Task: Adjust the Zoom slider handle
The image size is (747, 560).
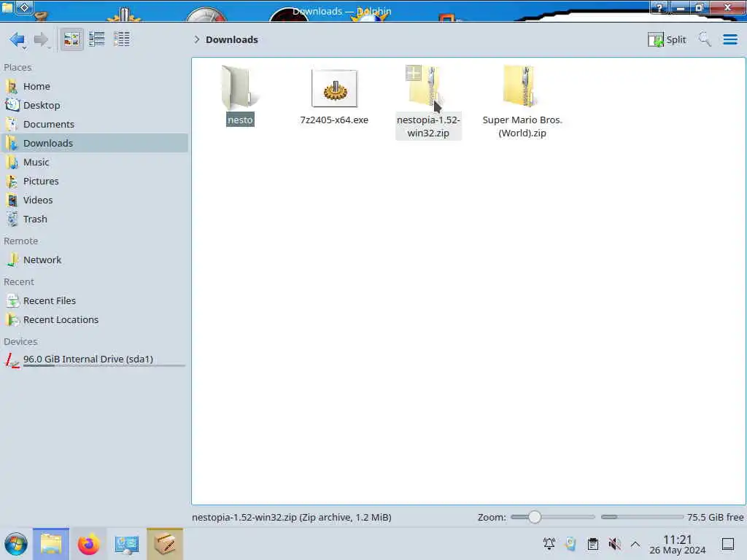Action: coord(535,517)
